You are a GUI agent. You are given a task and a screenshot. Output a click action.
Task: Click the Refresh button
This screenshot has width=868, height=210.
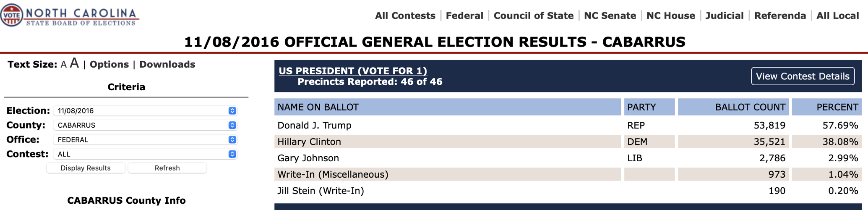167,168
